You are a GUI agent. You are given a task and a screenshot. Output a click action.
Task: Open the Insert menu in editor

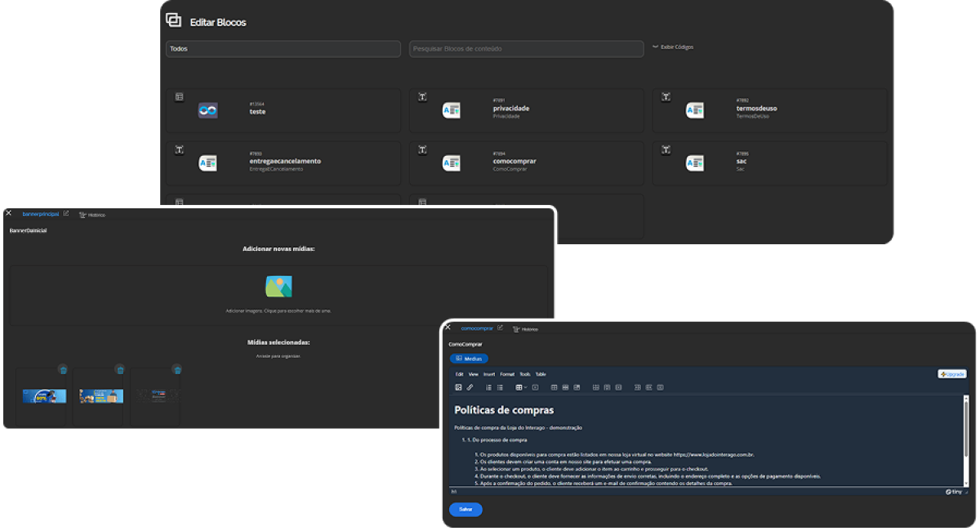click(489, 374)
